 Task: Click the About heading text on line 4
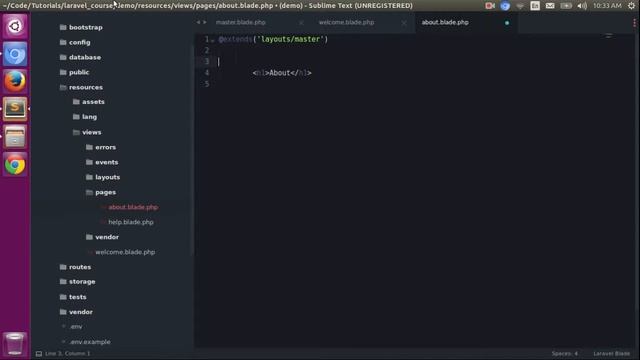(280, 73)
